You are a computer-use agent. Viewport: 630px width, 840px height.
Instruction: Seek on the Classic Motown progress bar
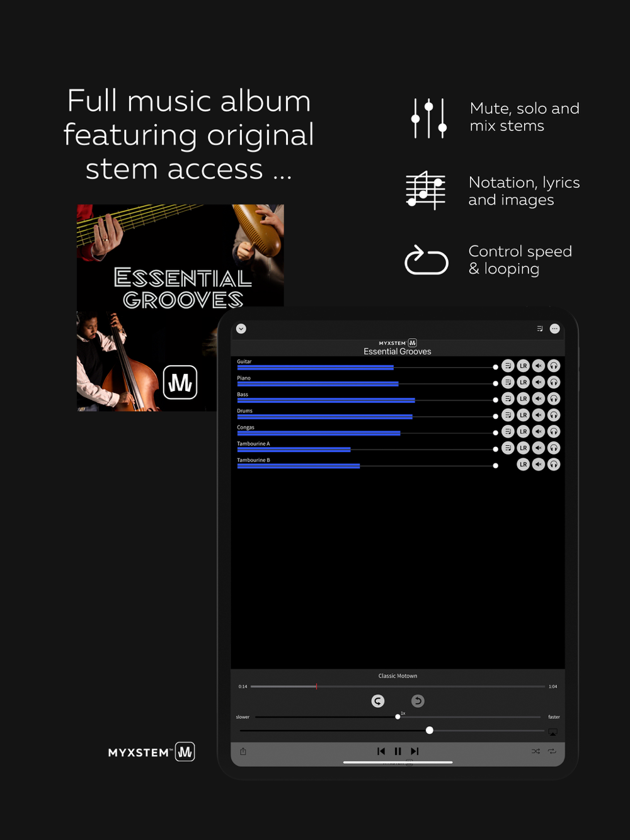398,686
